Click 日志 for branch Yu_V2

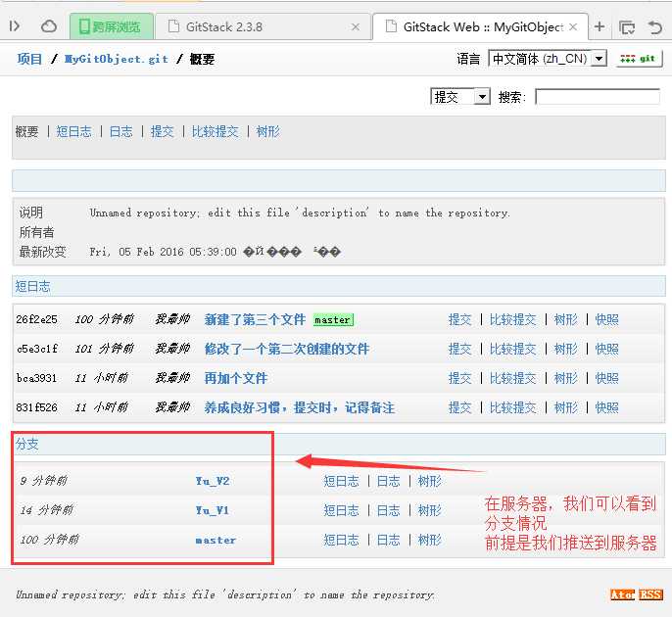click(388, 481)
